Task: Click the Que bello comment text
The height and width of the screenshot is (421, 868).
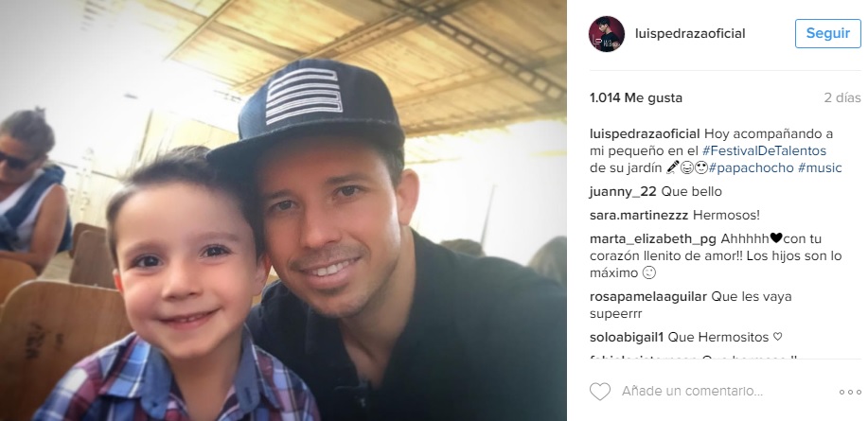Action: click(x=692, y=192)
